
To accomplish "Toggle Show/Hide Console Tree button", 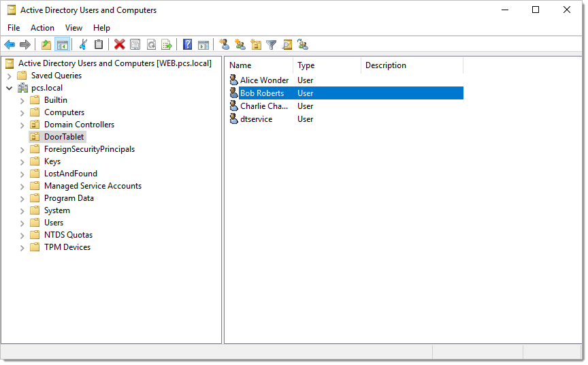I will tap(62, 45).
